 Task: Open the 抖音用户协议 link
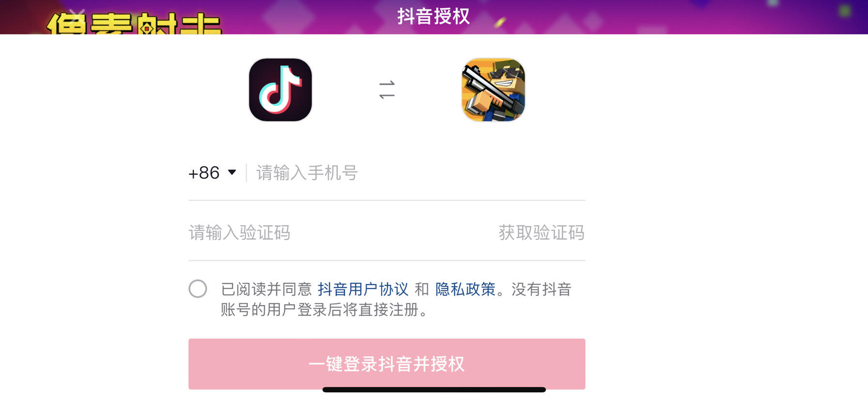[x=363, y=289]
